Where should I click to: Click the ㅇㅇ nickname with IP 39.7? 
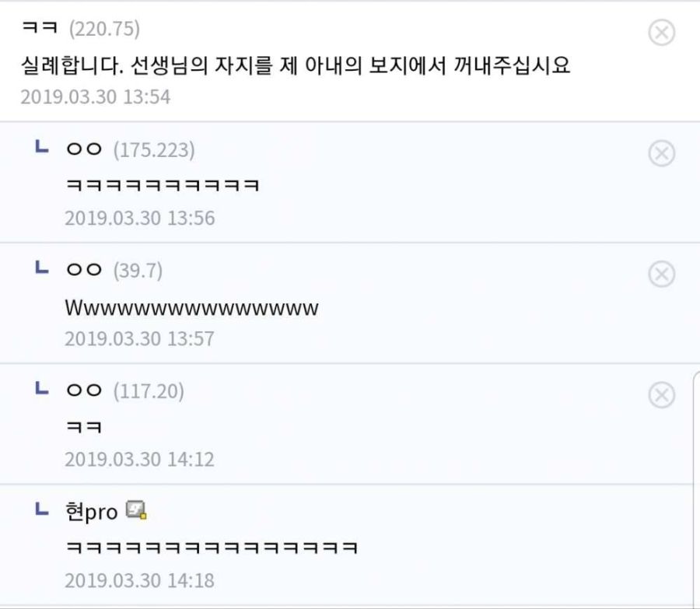(x=85, y=271)
